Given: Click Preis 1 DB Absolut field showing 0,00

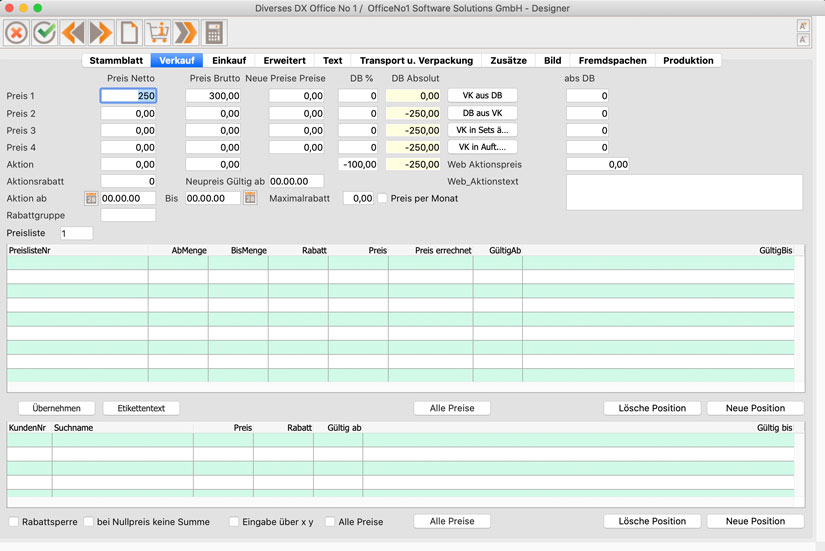Looking at the screenshot, I should (413, 96).
